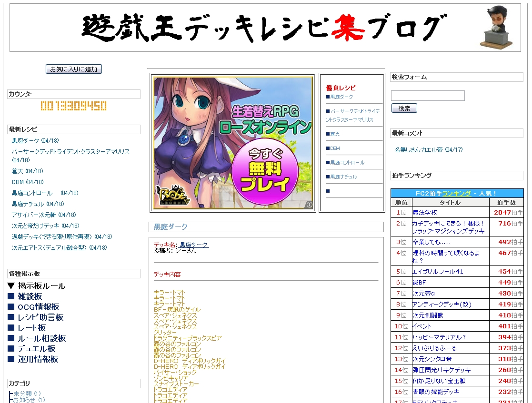Open 次元エアトス(デュアル融合型) link
Viewport: 532px width, 403px height.
click(60, 248)
